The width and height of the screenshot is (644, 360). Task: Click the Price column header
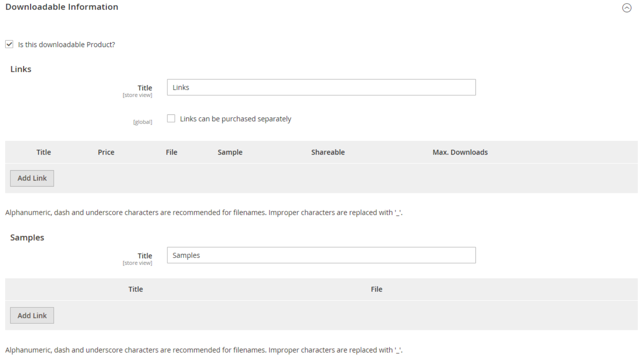106,152
